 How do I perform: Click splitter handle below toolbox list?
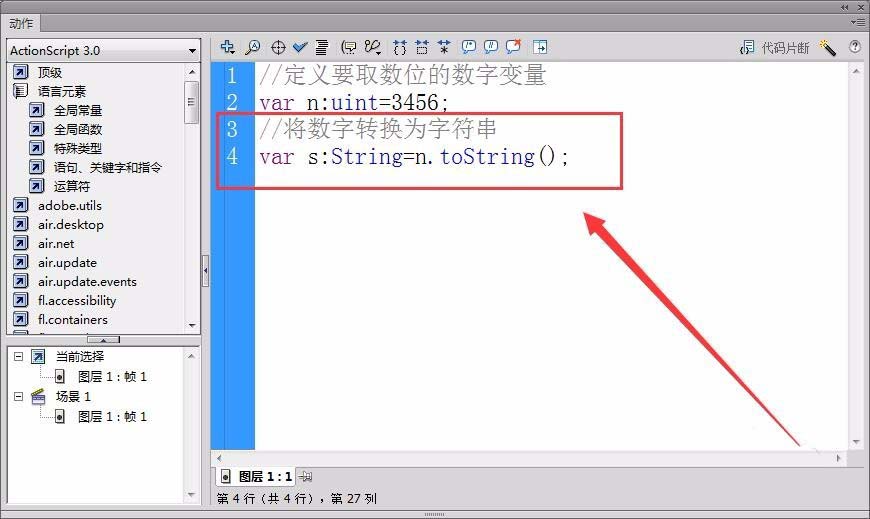(x=103, y=340)
